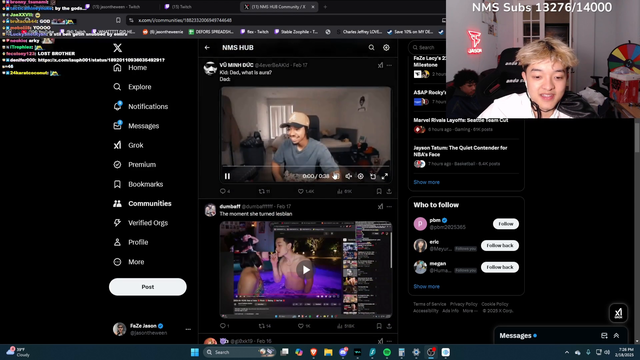Pause the playing video
Screen dimensions: 640x360
pyautogui.click(x=227, y=176)
